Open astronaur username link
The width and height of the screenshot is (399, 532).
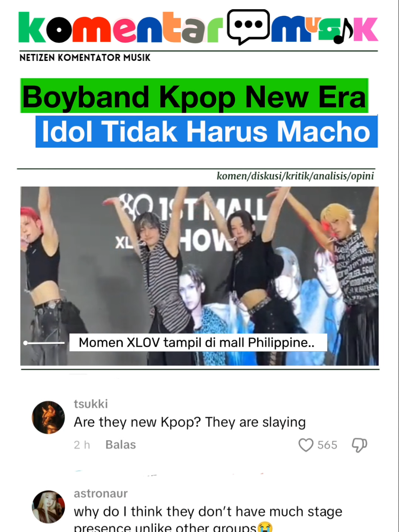pos(101,494)
